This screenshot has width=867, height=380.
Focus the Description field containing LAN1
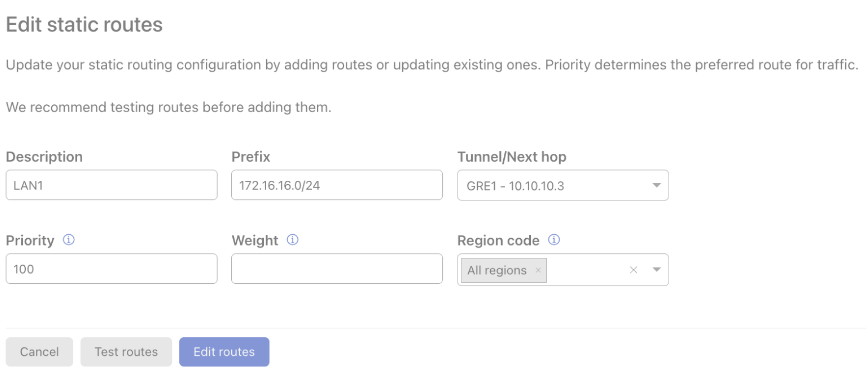tap(112, 185)
